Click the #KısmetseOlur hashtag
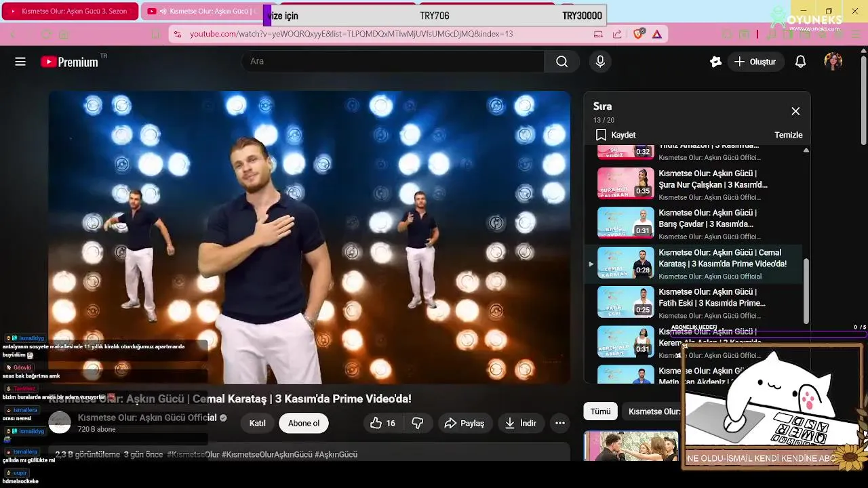This screenshot has height=488, width=868. (193, 454)
